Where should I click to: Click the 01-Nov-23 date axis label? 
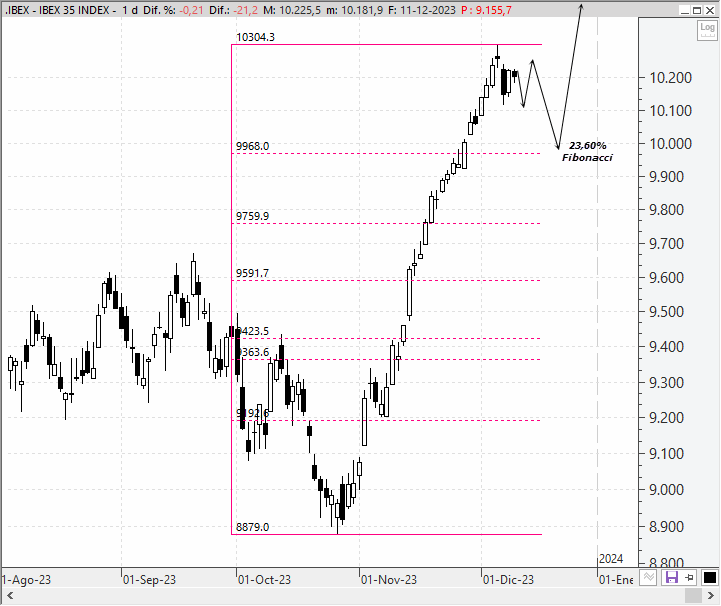[x=389, y=580]
